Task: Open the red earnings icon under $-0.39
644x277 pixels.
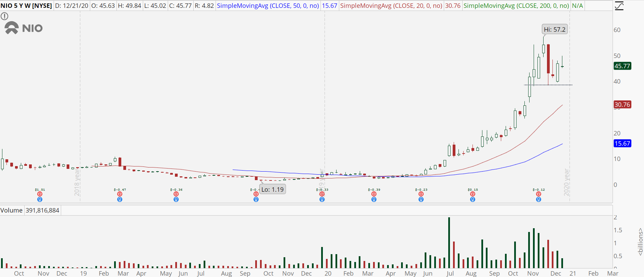Action: click(x=374, y=194)
